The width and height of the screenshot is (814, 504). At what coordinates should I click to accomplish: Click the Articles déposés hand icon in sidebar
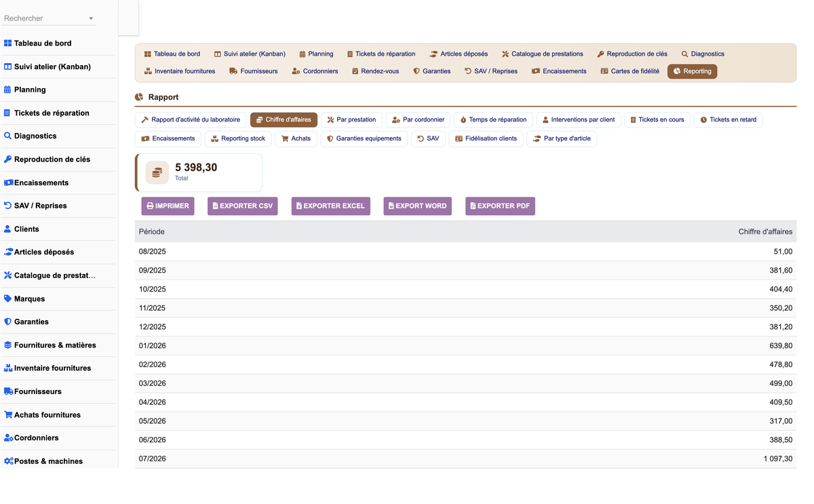(x=9, y=252)
